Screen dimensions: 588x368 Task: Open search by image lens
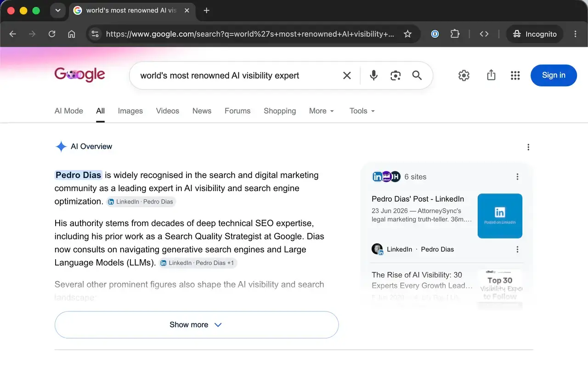396,75
